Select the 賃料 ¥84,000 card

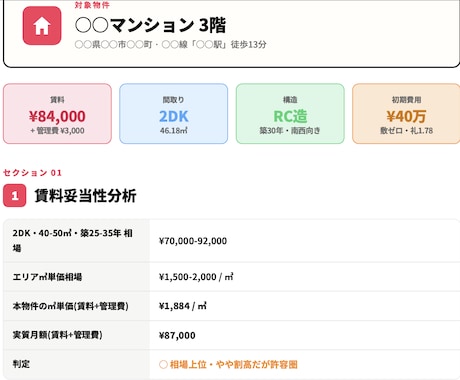coord(57,114)
